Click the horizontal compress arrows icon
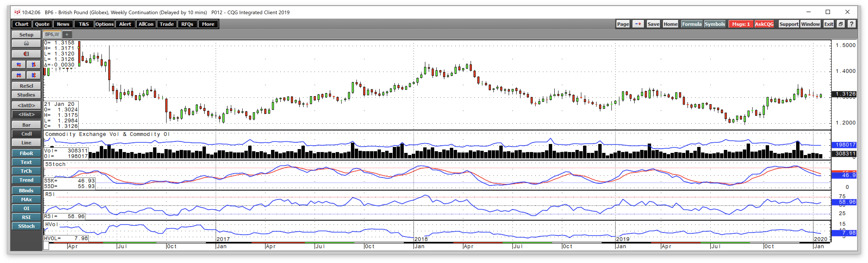Image resolution: width=868 pixels, height=263 pixels. click(19, 75)
